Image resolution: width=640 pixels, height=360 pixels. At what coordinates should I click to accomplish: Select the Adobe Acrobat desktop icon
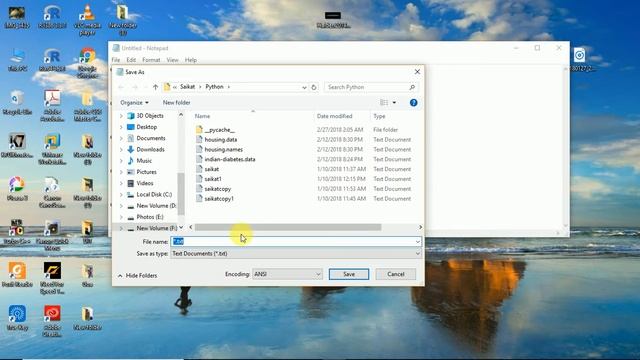click(x=52, y=105)
